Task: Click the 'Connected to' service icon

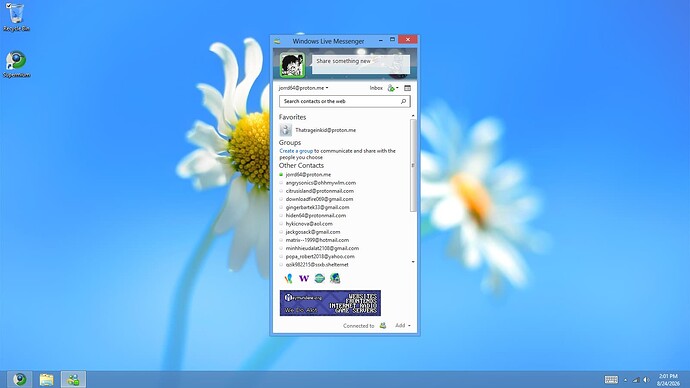Action: coord(383,326)
